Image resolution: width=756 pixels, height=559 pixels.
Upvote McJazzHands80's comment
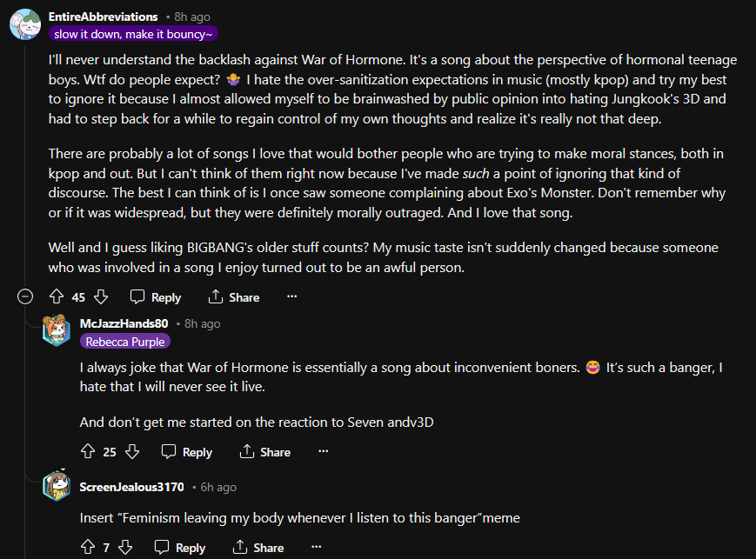pos(88,452)
